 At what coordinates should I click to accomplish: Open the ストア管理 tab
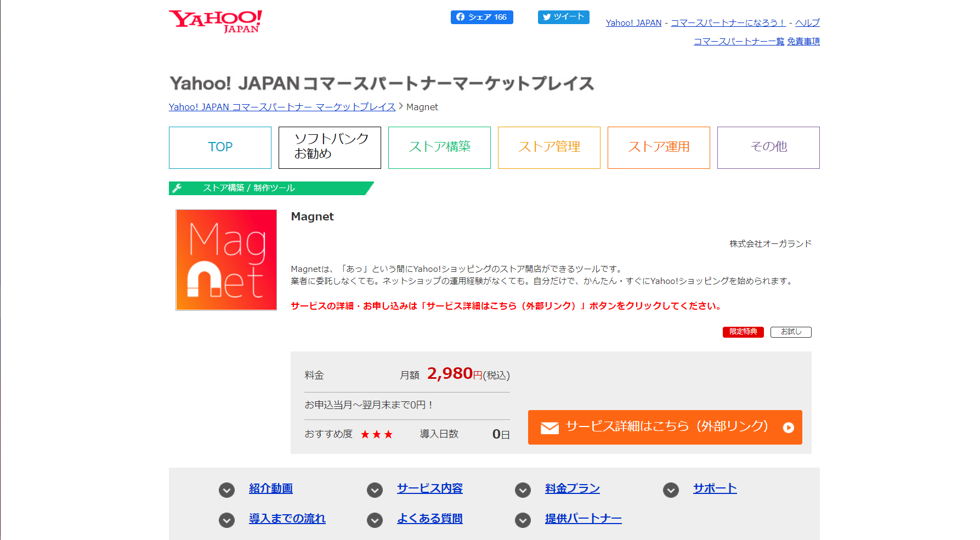coord(549,147)
